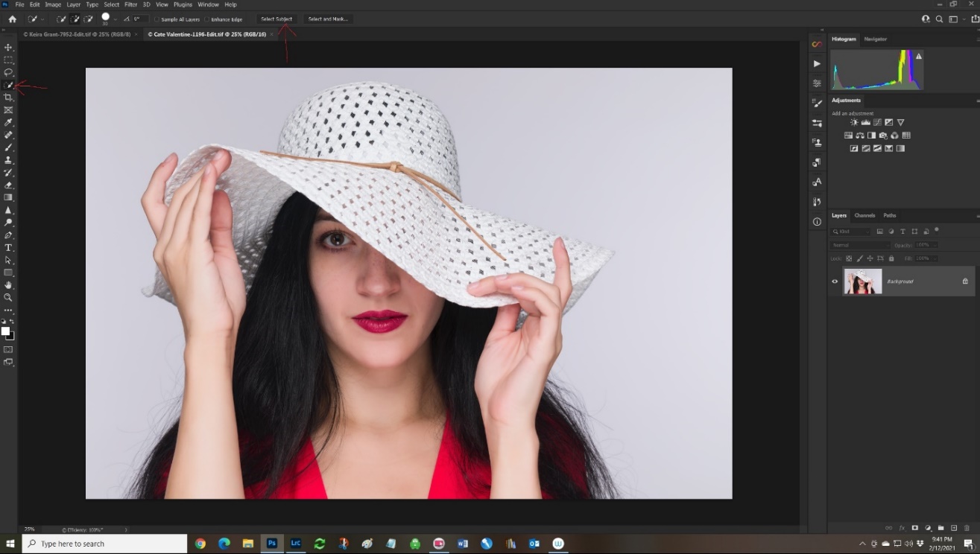Click the Select Subject button

point(276,19)
